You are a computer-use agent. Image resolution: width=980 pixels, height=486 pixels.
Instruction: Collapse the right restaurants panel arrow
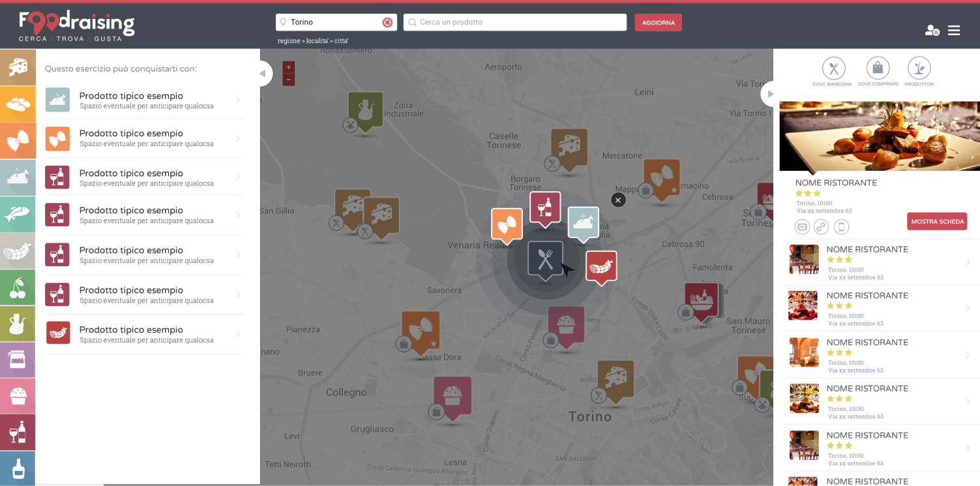click(x=770, y=94)
